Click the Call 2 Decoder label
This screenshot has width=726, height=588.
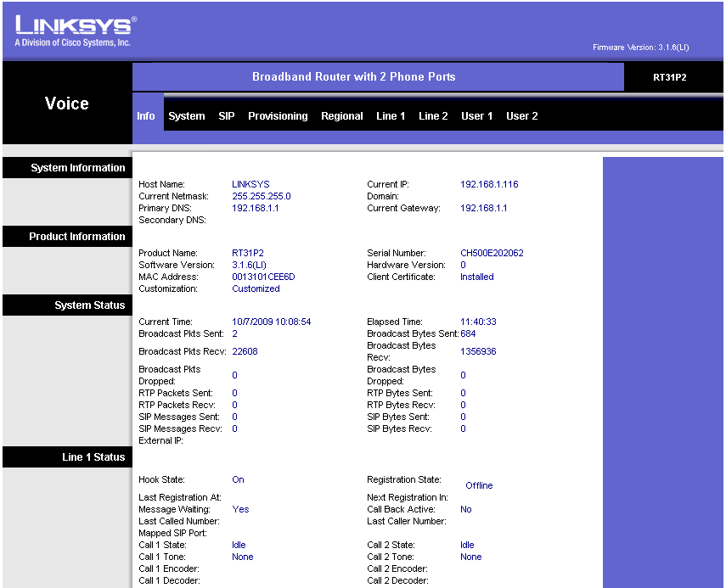tap(397, 580)
